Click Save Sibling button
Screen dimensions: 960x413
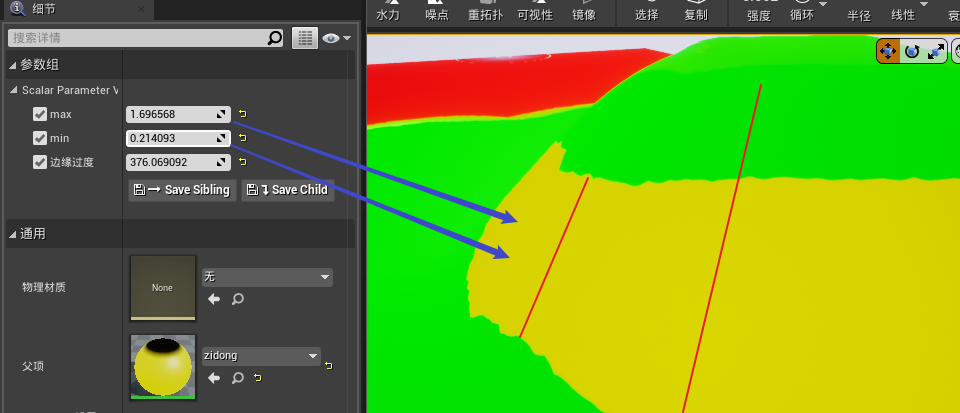[x=182, y=190]
